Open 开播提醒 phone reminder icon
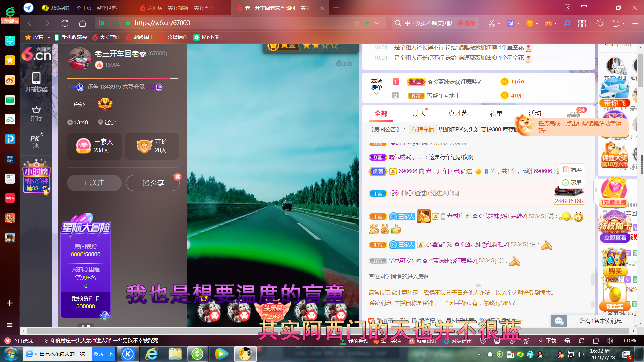 [x=36, y=82]
